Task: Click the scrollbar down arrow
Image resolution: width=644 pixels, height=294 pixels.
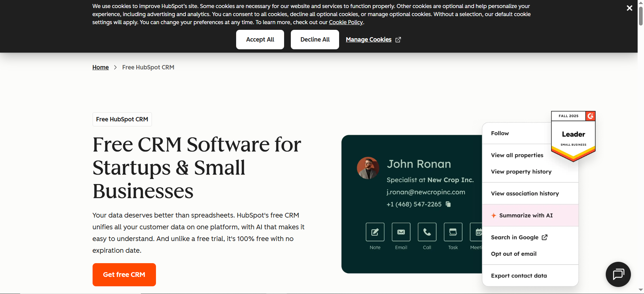Action: coord(641,290)
